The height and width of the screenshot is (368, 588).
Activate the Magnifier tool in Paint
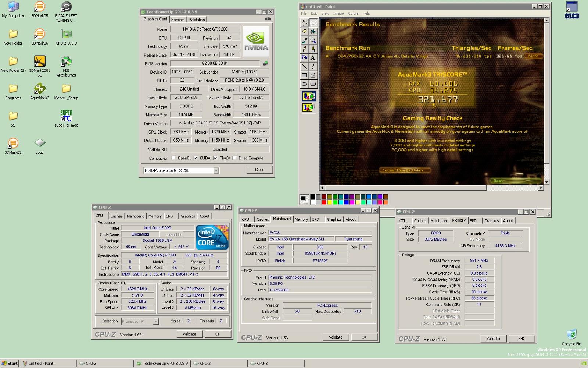point(313,40)
